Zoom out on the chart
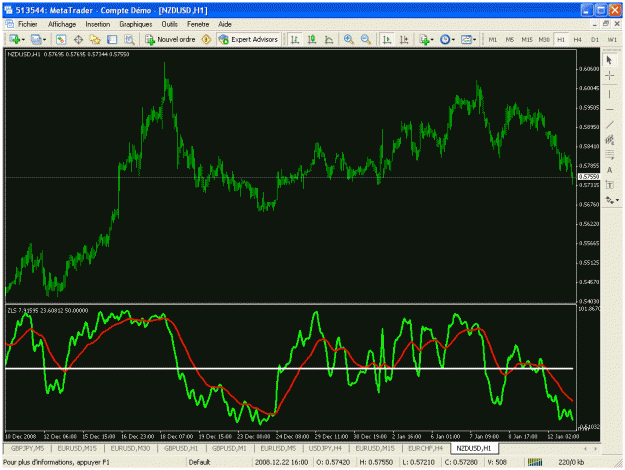The height and width of the screenshot is (470, 625). tap(366, 39)
